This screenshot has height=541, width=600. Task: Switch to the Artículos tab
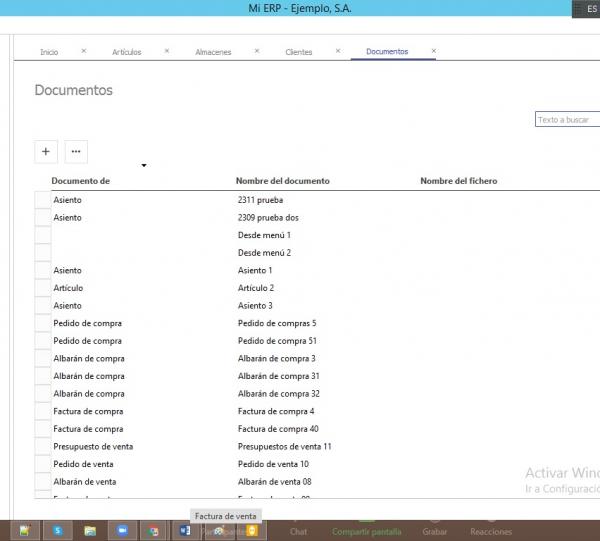tap(127, 52)
